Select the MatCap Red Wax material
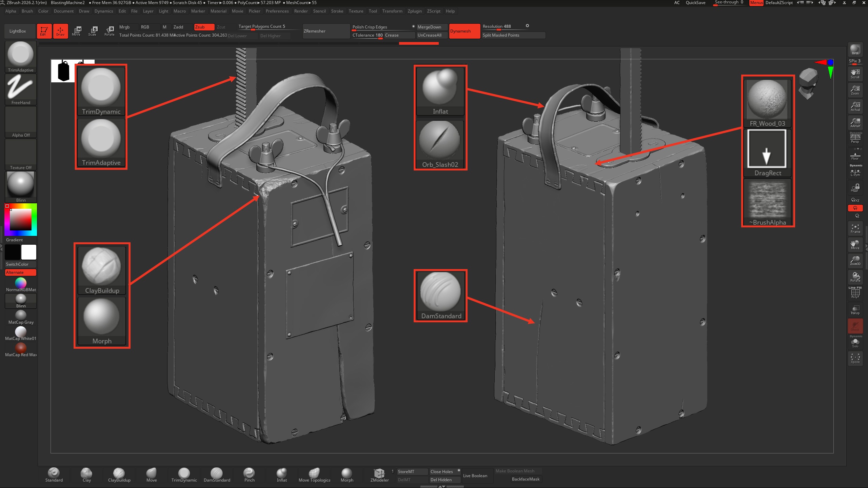This screenshot has height=488, width=868. click(x=21, y=350)
